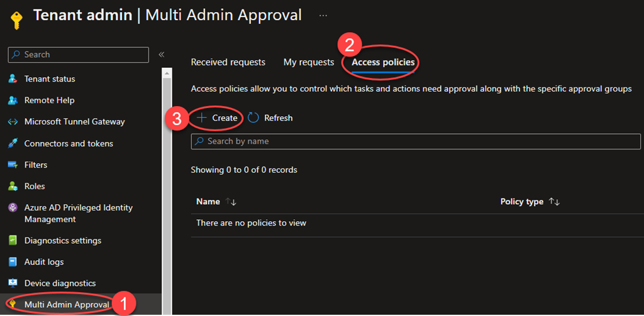
Task: Click the Create button
Action: [x=217, y=118]
